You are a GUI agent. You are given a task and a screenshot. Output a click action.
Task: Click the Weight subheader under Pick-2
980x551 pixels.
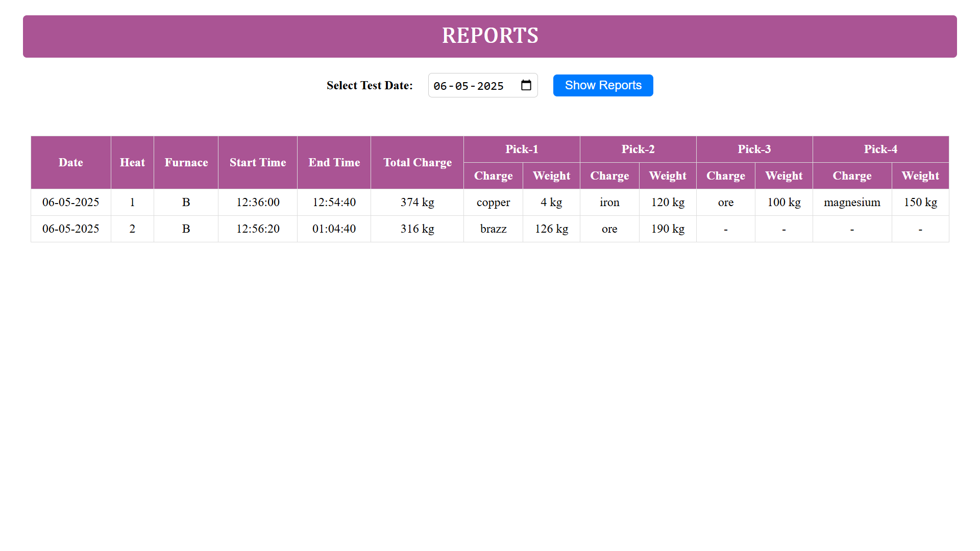[x=668, y=176]
